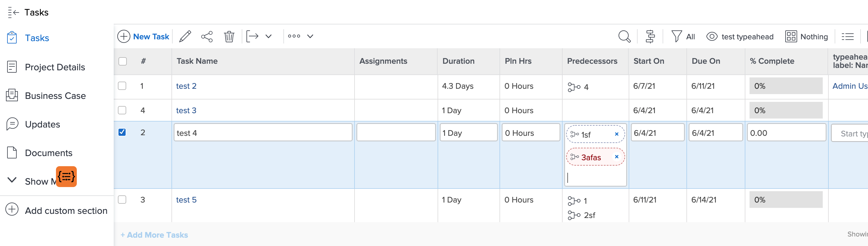Remove the 3afas predecessor tag
Screen dimensions: 868x246
pos(616,157)
